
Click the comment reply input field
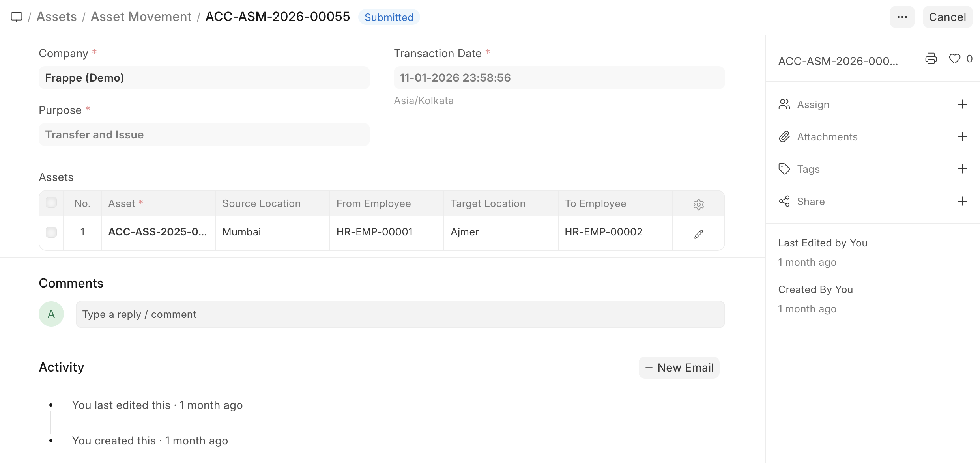(x=400, y=314)
